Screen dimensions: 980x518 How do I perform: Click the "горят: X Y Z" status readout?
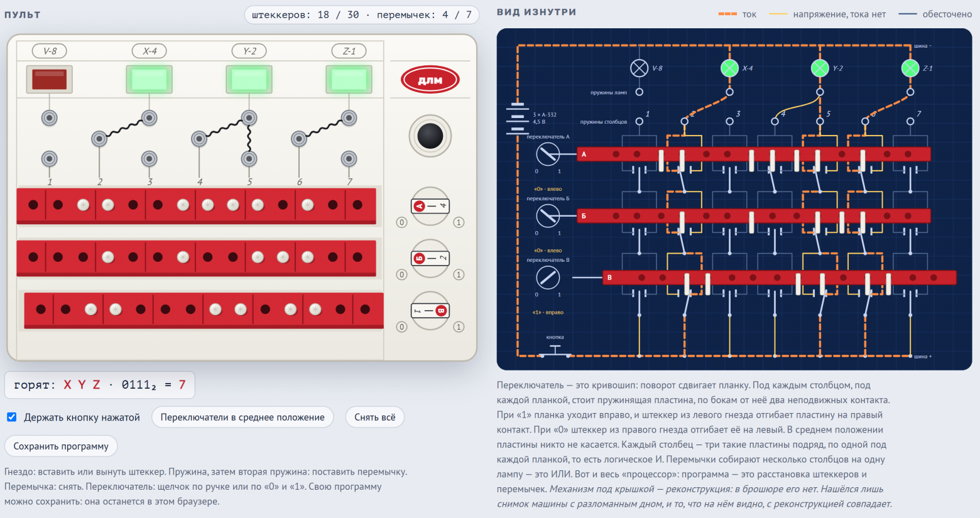pyautogui.click(x=100, y=385)
